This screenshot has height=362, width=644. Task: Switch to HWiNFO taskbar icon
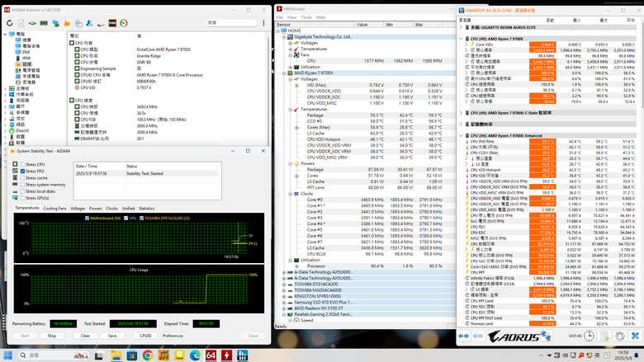tap(242, 355)
